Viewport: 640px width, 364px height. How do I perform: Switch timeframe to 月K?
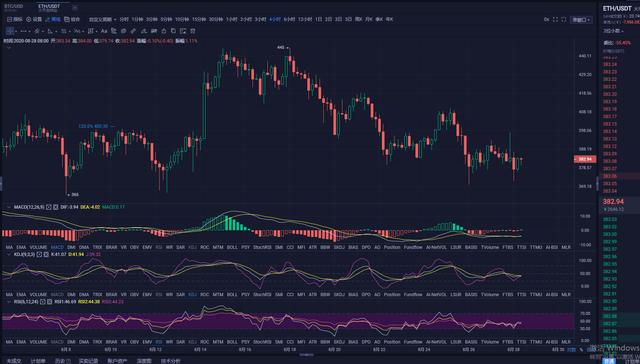tap(369, 19)
